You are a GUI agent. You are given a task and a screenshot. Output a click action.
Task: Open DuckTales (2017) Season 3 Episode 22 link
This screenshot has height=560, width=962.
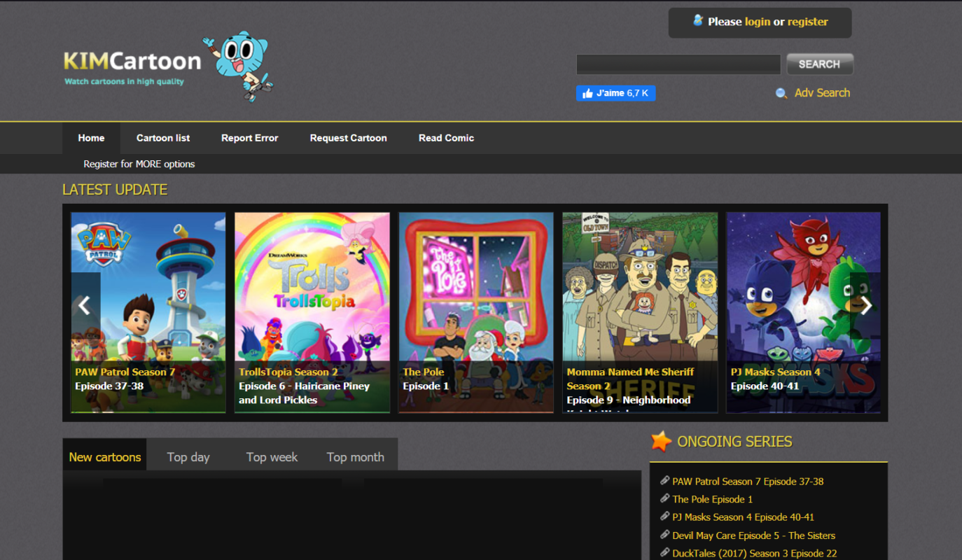755,553
